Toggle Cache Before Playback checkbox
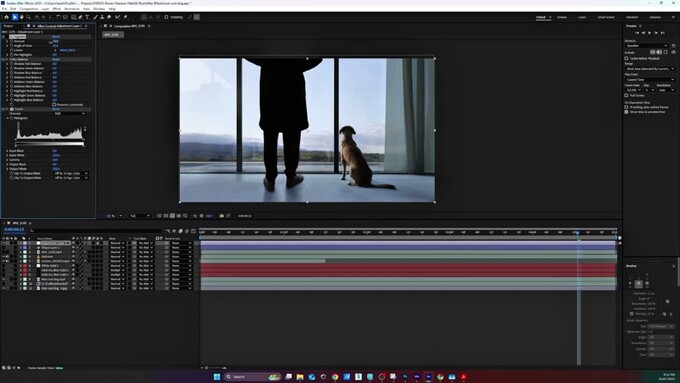 pyautogui.click(x=626, y=58)
